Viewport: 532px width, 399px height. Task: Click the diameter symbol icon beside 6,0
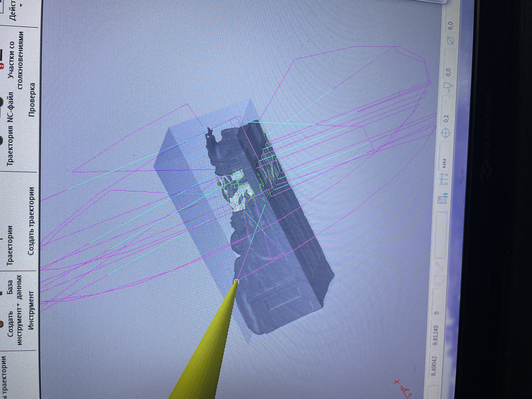[450, 40]
